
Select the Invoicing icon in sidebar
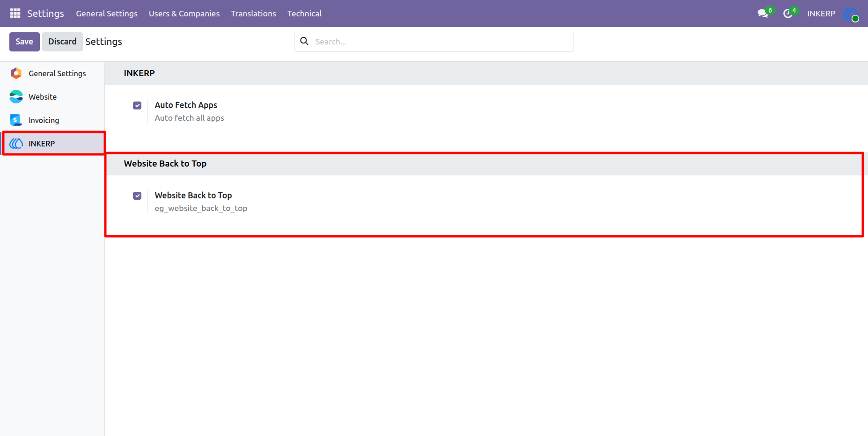[x=16, y=120]
